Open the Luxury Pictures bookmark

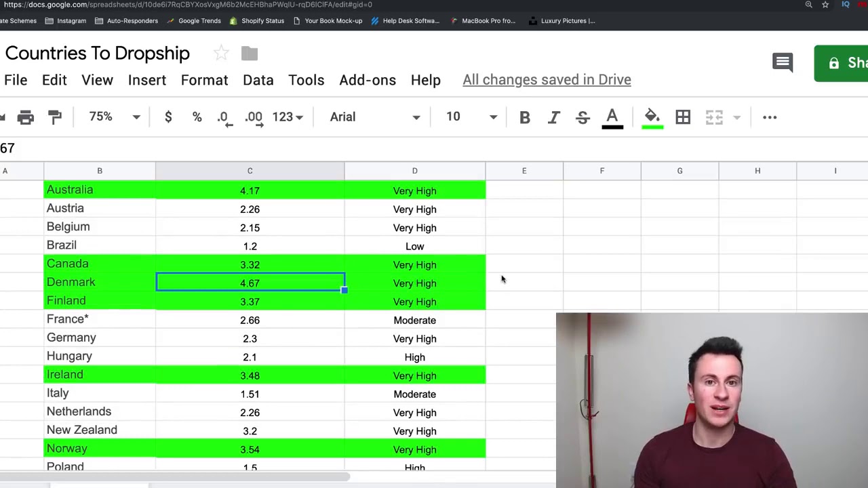561,20
